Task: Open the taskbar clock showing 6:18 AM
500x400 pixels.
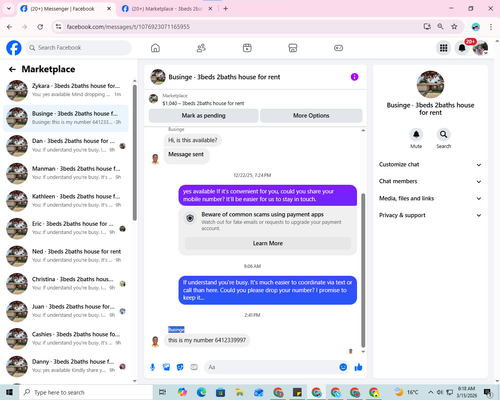Action: (466, 392)
